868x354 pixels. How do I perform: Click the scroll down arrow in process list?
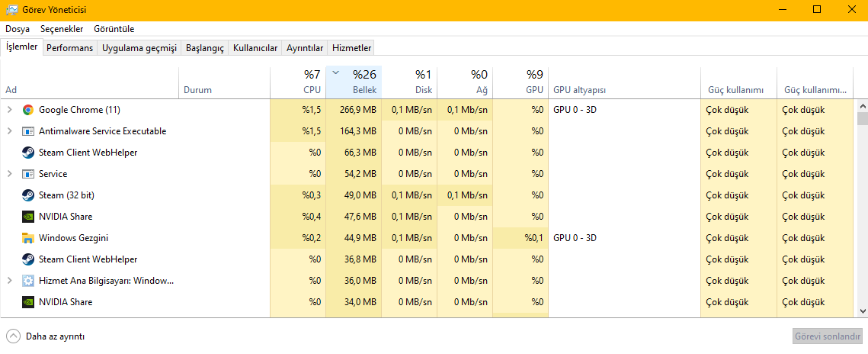(862, 311)
